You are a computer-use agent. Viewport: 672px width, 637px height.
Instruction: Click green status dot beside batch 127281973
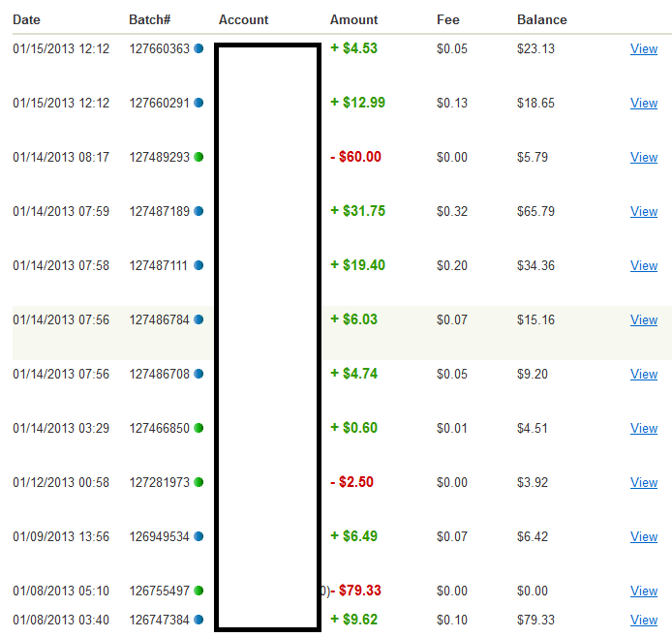click(199, 482)
